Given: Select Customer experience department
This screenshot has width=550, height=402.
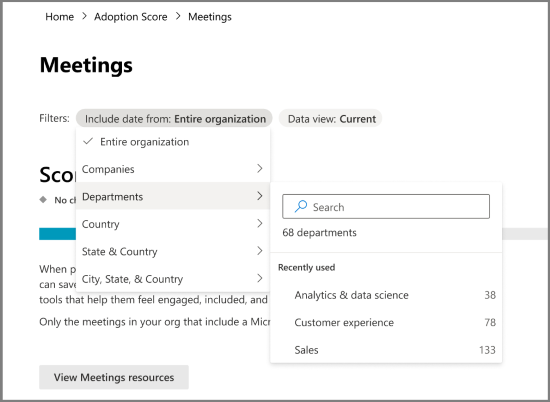Looking at the screenshot, I should (386, 322).
